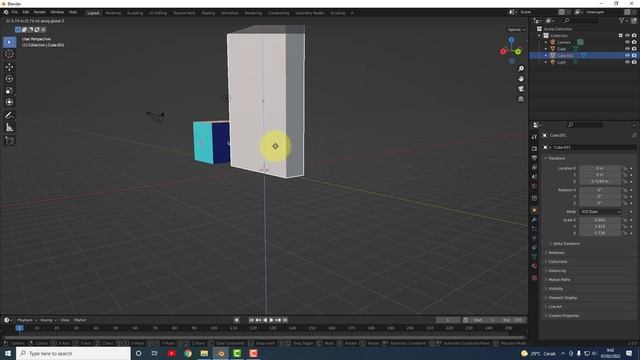
Task: Open the Render menu
Action: [x=40, y=12]
